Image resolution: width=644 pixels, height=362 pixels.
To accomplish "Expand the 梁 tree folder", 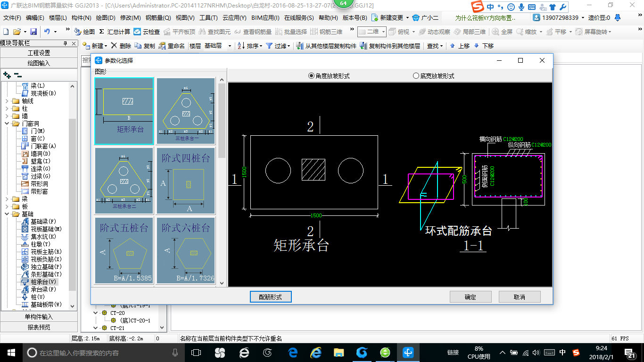I will tap(7, 199).
